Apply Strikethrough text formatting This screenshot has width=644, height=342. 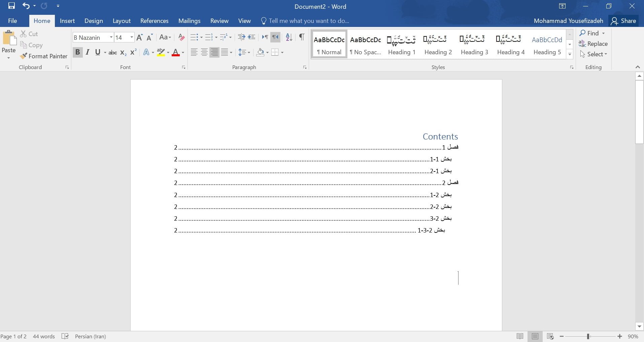tap(113, 53)
